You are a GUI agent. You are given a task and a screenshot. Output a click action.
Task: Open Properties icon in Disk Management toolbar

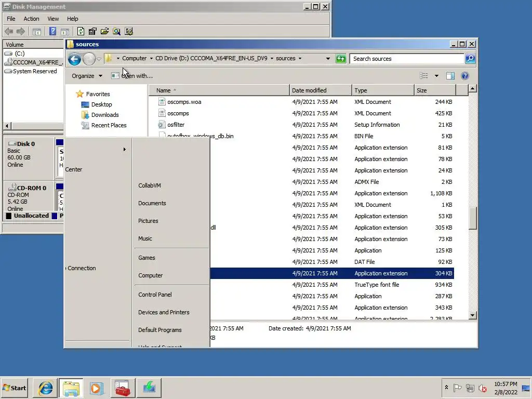point(92,32)
